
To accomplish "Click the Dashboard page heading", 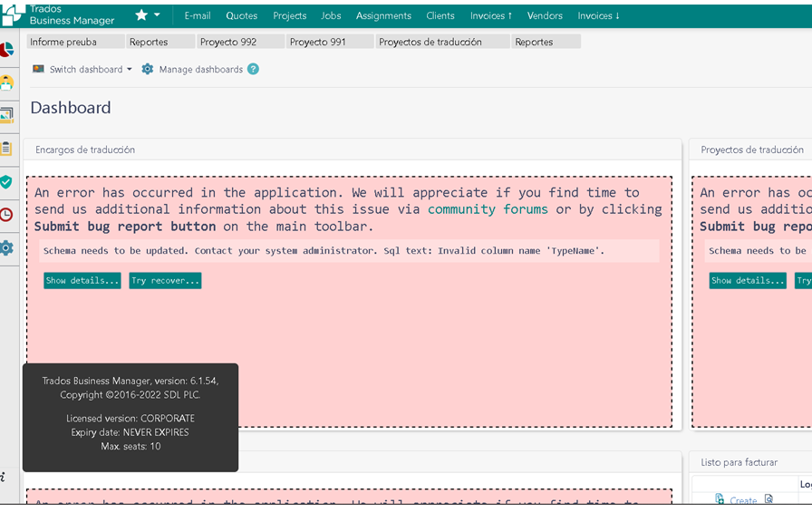I will 71,108.
